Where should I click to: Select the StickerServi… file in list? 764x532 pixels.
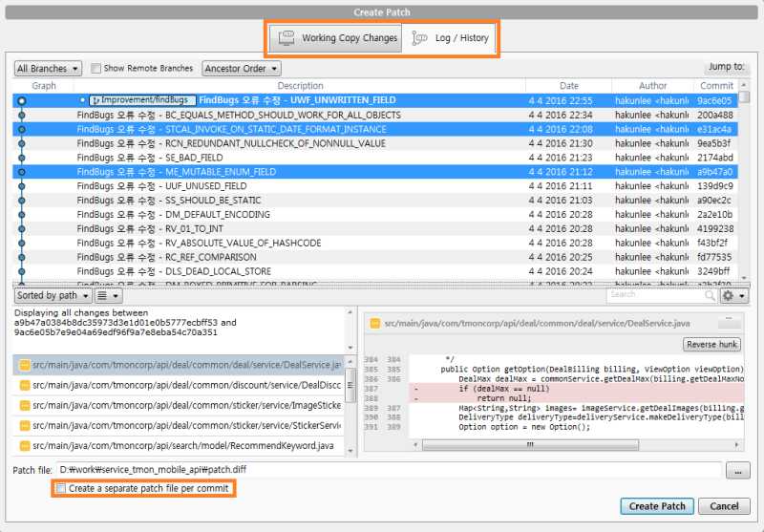pyautogui.click(x=179, y=425)
